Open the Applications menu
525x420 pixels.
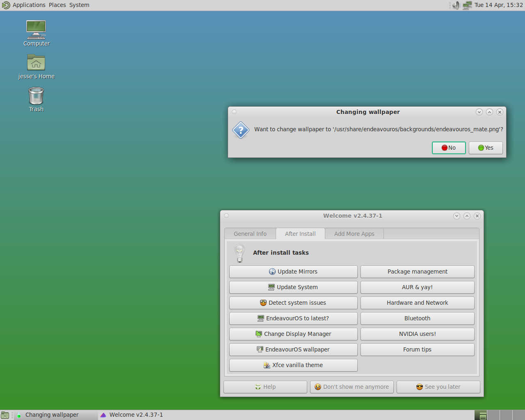[29, 5]
